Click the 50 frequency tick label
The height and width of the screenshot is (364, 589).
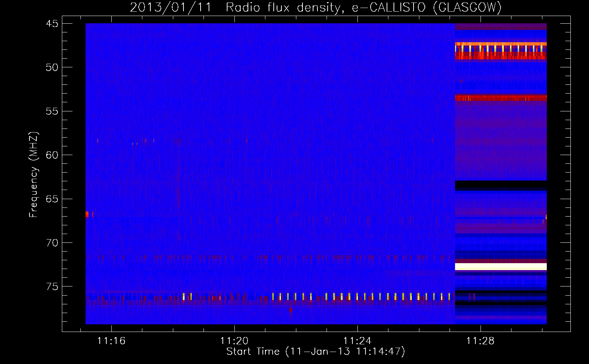click(x=52, y=67)
